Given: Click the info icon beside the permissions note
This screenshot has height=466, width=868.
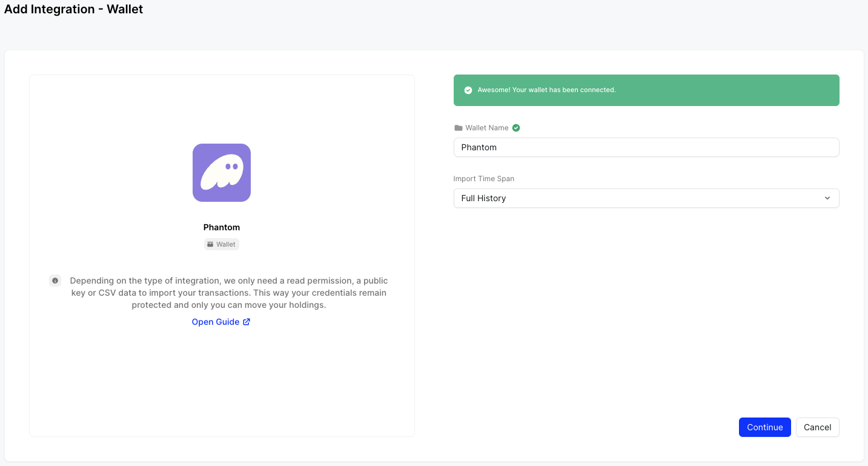Looking at the screenshot, I should click(55, 281).
